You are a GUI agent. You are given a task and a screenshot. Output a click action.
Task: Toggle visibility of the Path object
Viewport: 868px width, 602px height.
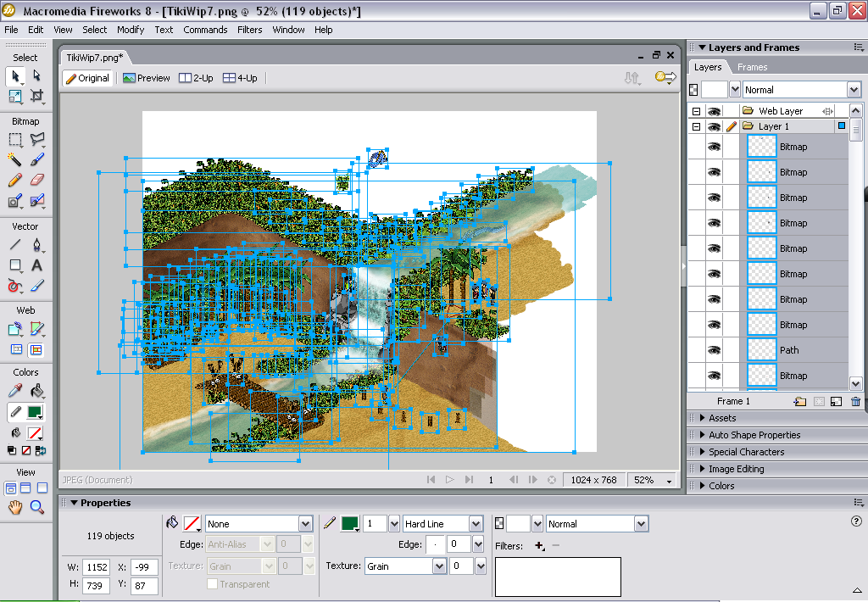[x=714, y=350]
